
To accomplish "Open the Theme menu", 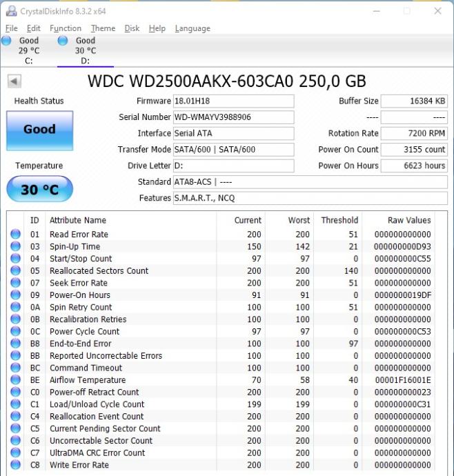I will 103,28.
